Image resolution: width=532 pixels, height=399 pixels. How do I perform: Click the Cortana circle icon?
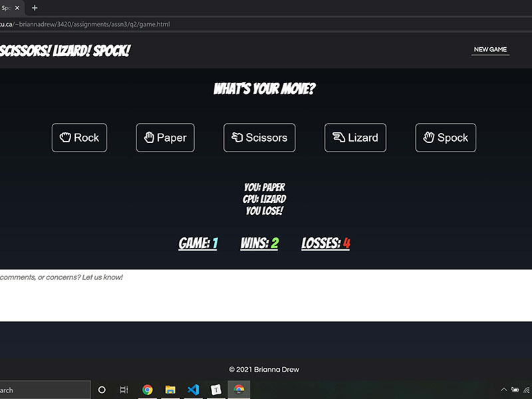click(x=102, y=390)
